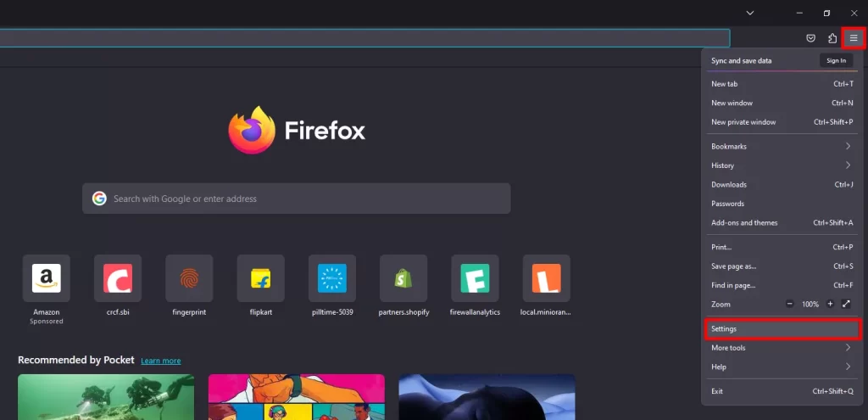Open Passwords from the menu
868x420 pixels.
tap(782, 204)
